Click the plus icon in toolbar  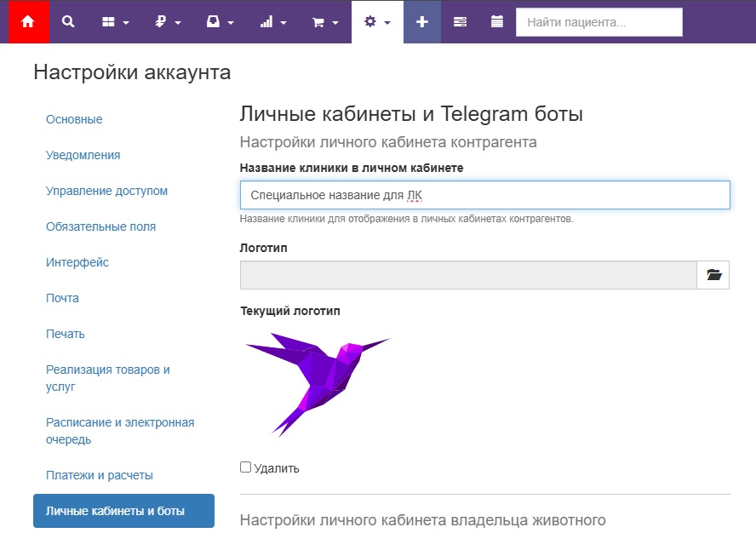click(421, 22)
